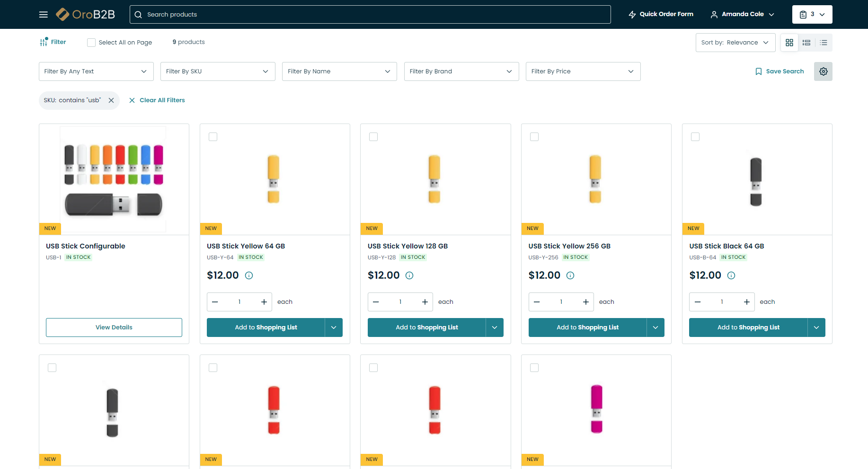The height and width of the screenshot is (469, 868).
Task: Switch to gallery list view icon
Action: click(x=806, y=43)
